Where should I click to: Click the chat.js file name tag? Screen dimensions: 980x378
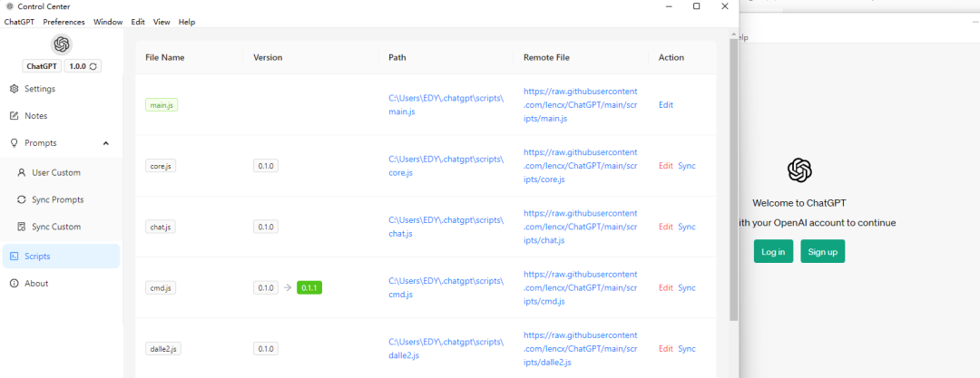coord(161,227)
